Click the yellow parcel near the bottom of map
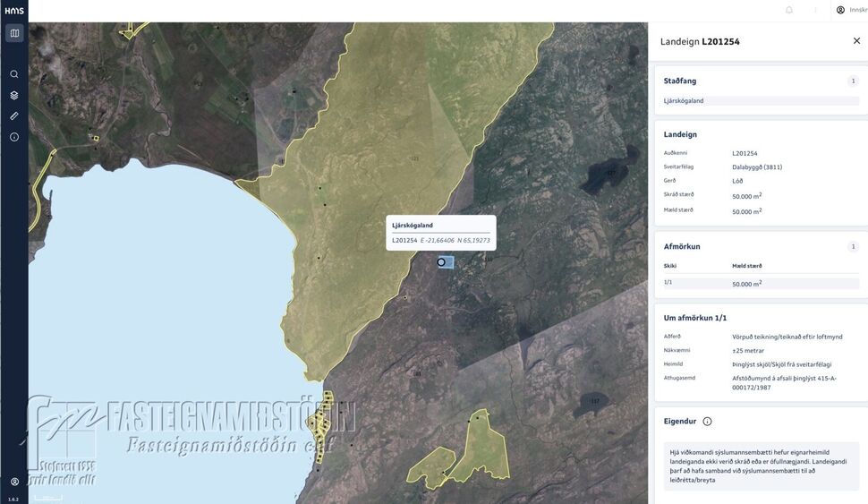The height and width of the screenshot is (504, 868). pyautogui.click(x=481, y=448)
